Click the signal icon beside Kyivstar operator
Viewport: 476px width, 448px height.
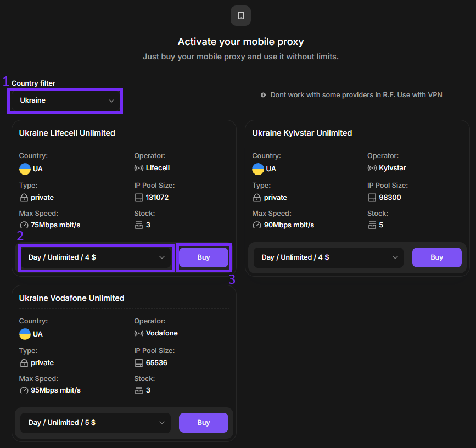pyautogui.click(x=372, y=168)
